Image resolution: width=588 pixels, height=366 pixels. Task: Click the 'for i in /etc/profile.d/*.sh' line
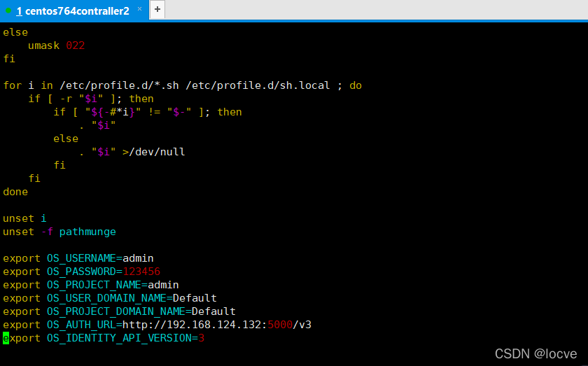click(182, 85)
